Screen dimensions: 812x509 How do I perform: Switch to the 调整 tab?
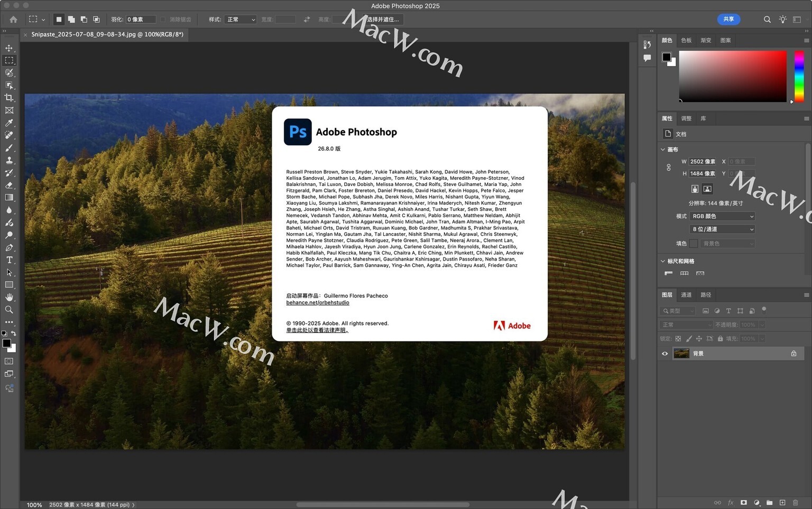coord(686,118)
